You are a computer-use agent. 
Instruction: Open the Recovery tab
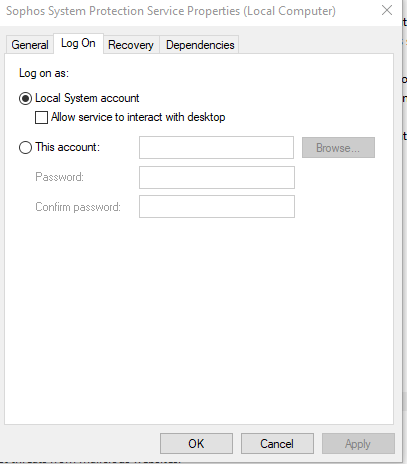[x=131, y=45]
